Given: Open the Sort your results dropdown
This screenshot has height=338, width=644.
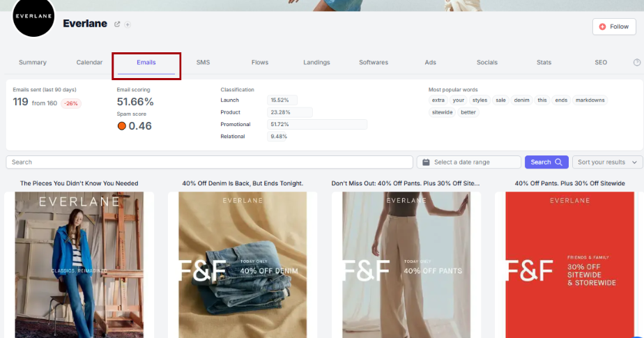Looking at the screenshot, I should pos(607,162).
